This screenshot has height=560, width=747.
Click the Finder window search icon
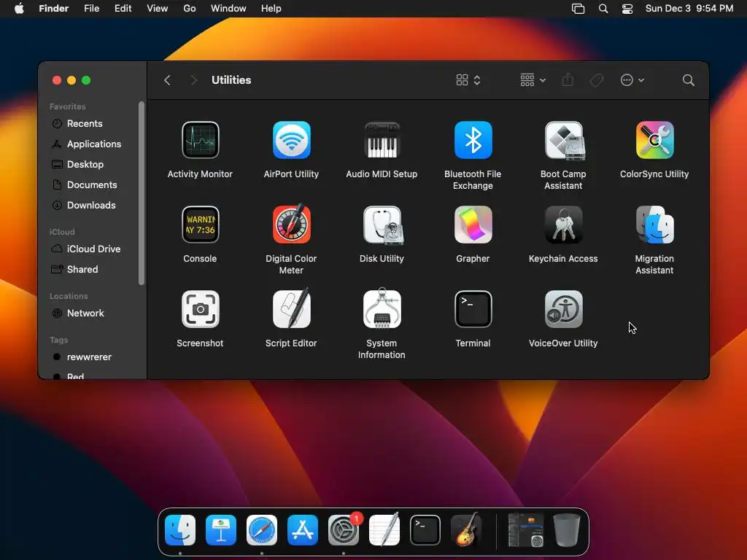[x=688, y=80]
